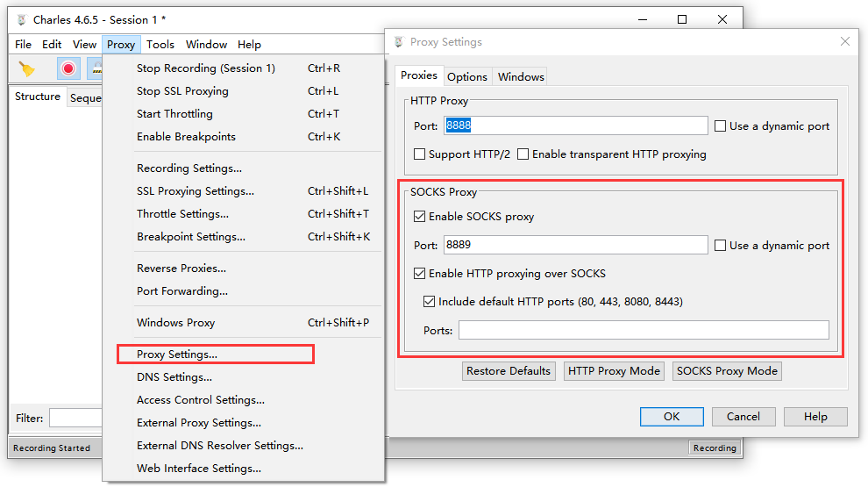
Task: Toggle Windows Proxy menu item
Action: tap(244, 322)
